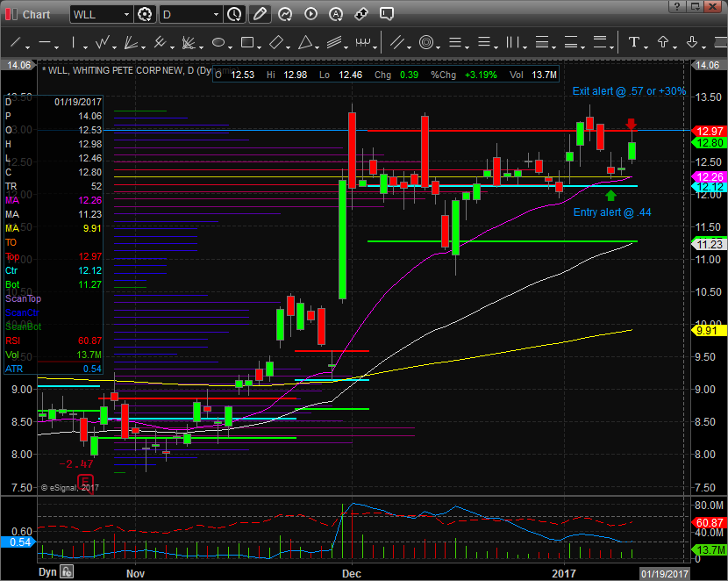The image size is (728, 581).
Task: Select the 'Entry alert @ .44' annotation
Action: pyautogui.click(x=612, y=212)
